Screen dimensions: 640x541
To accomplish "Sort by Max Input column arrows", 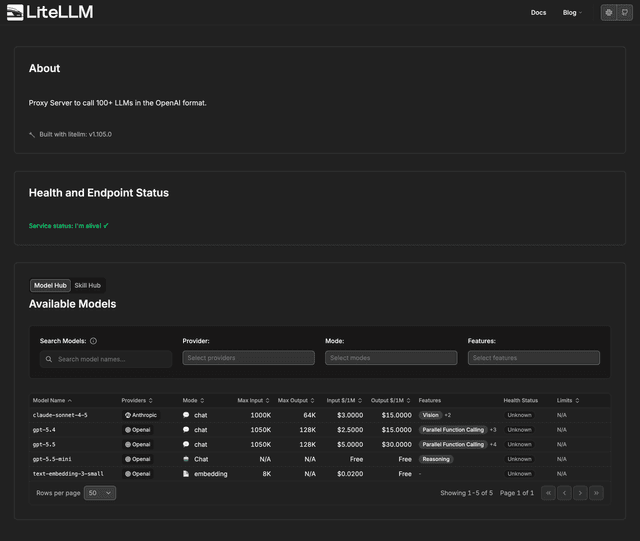I will [267, 401].
